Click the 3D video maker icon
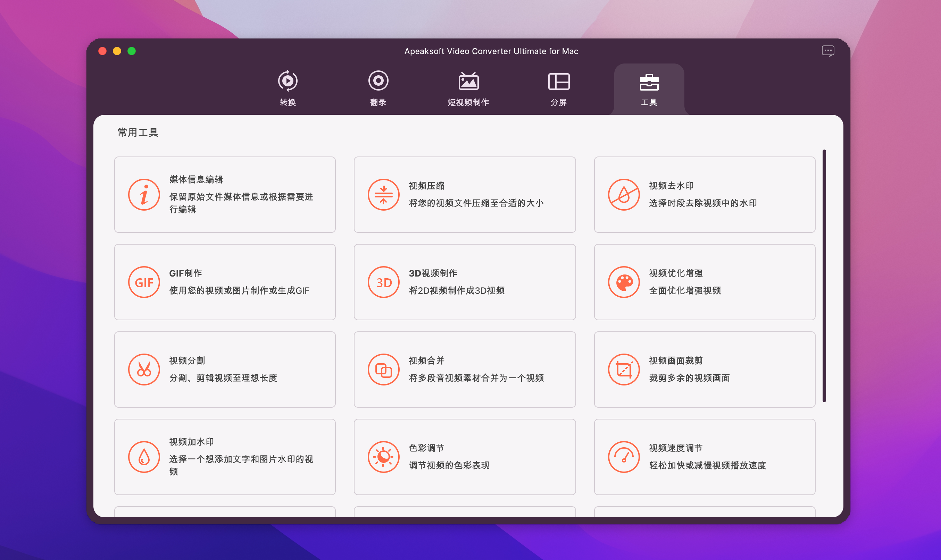 [383, 282]
